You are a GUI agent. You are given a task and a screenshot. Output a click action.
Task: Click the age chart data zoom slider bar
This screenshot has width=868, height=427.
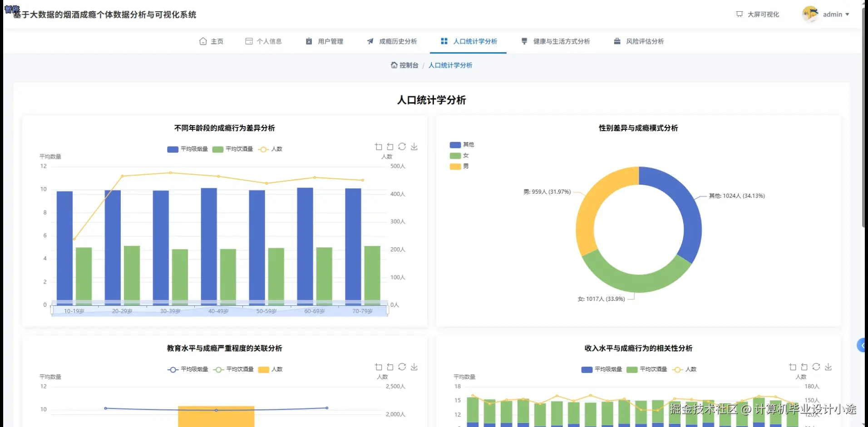(220, 311)
